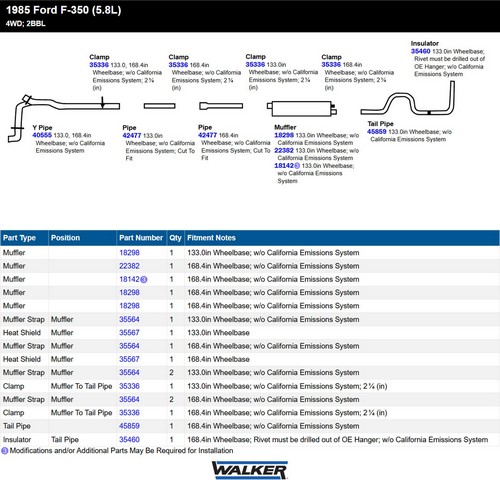Click 'Y Pipe' label in diagram
Image resolution: width=500 pixels, height=480 pixels.
pyautogui.click(x=42, y=128)
